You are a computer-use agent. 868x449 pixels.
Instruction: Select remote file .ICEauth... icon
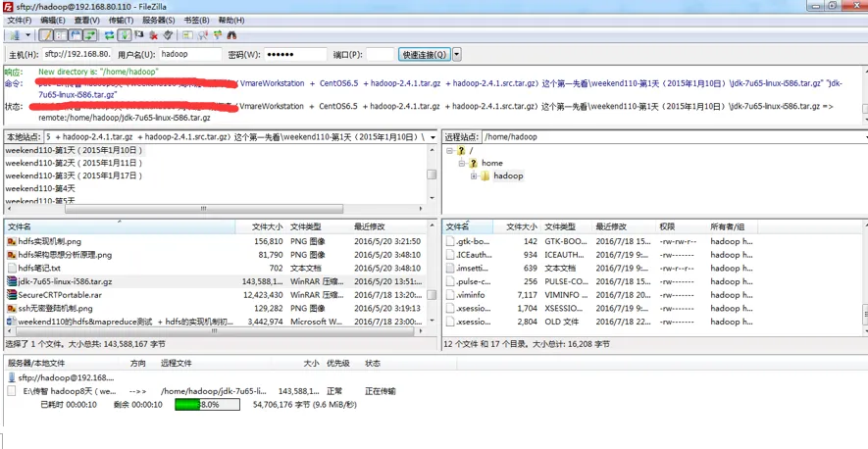[450, 255]
